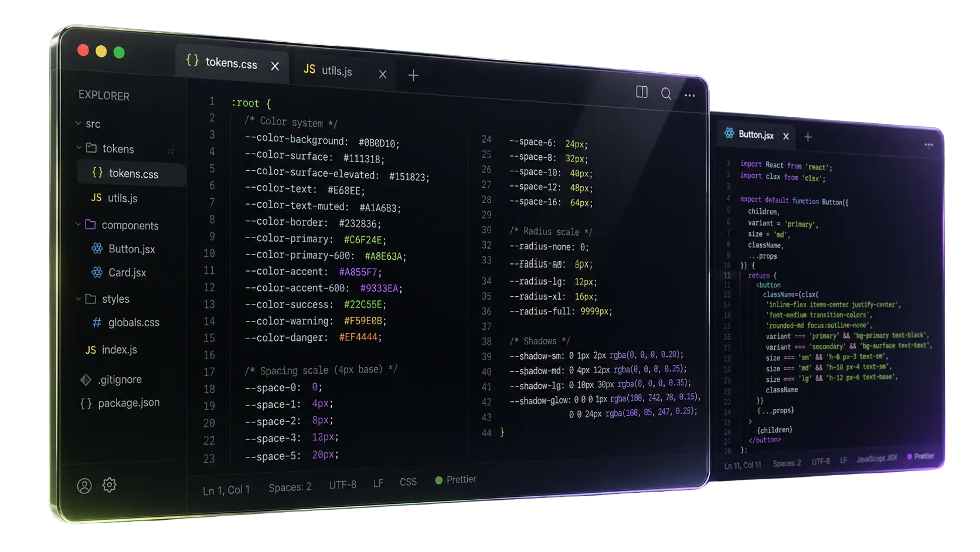Click the #EF4444 danger color value

pos(358,338)
